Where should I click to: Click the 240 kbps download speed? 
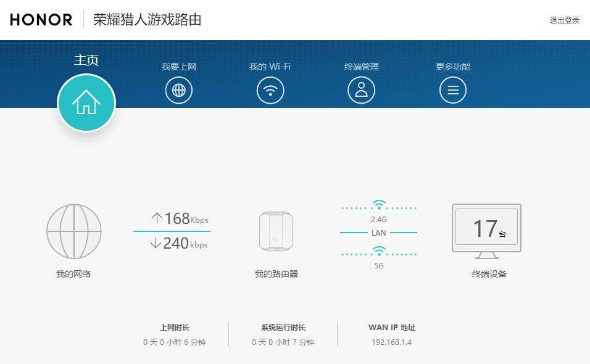(x=185, y=243)
